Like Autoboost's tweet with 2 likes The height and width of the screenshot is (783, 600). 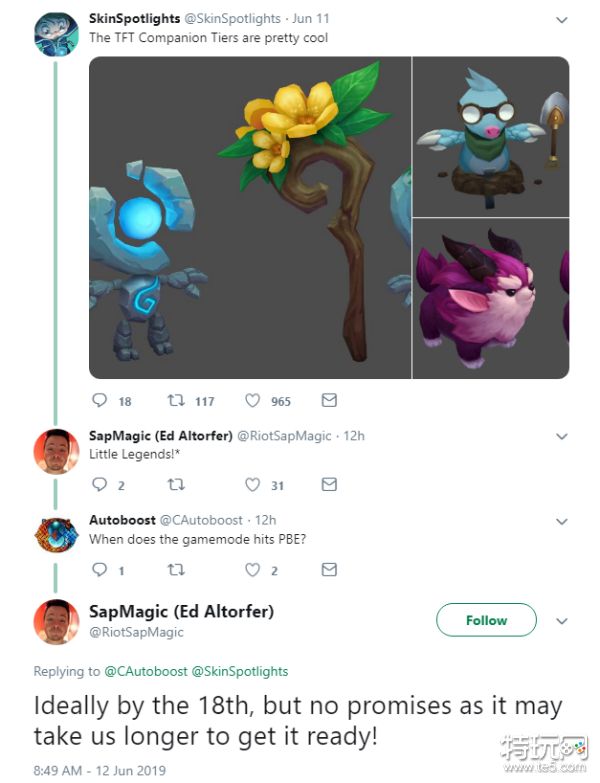click(x=253, y=570)
